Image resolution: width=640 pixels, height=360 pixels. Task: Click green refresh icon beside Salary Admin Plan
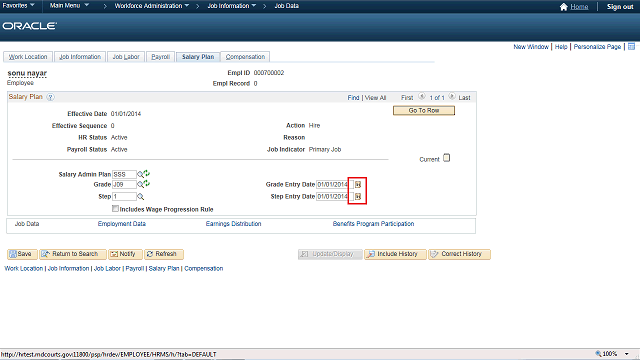[147, 174]
